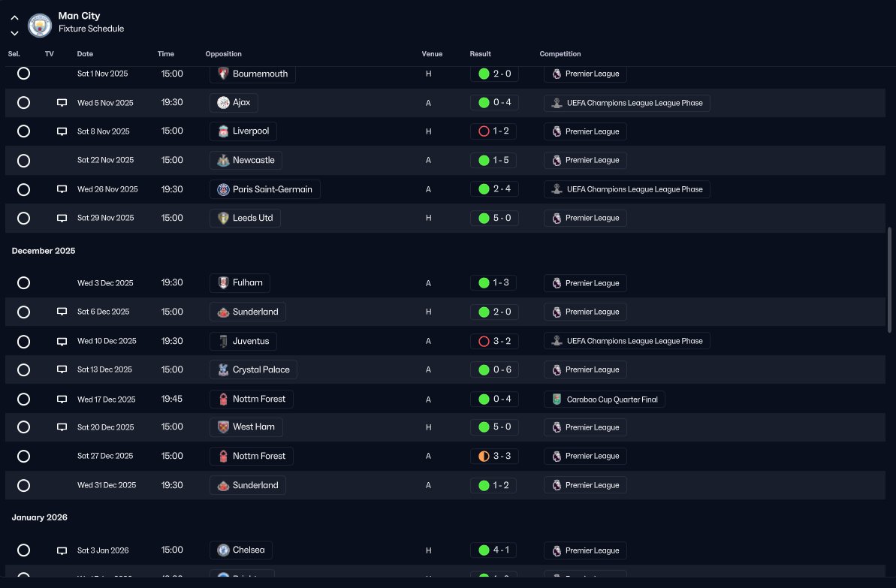896x588 pixels.
Task: Click the green win indicator for Leeds Utd
Action: [484, 219]
